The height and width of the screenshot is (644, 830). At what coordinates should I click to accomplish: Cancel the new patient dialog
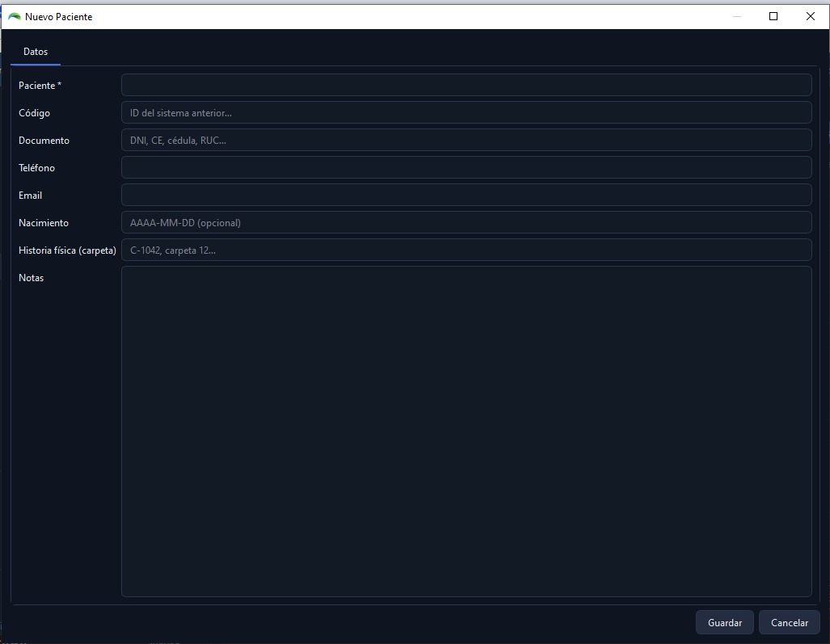pos(790,623)
